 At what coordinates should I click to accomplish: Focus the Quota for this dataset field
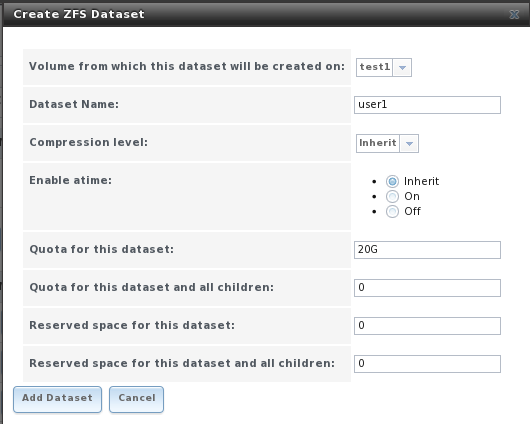click(427, 250)
